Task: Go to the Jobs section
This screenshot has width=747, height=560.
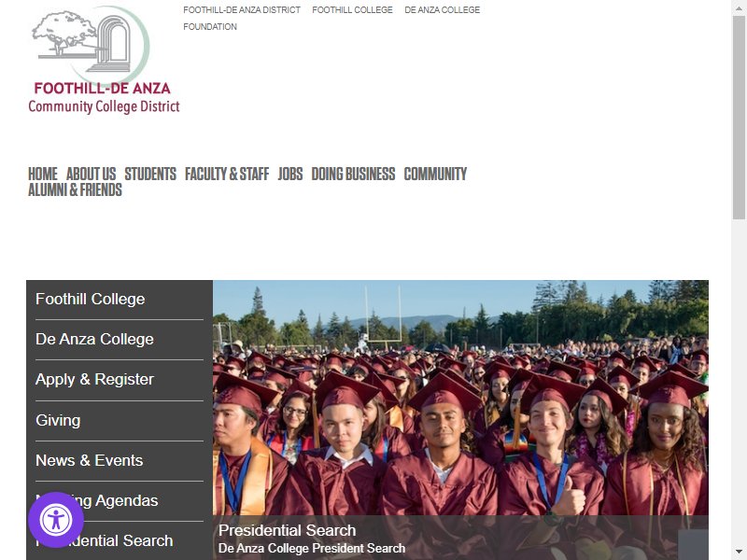Action: point(290,174)
